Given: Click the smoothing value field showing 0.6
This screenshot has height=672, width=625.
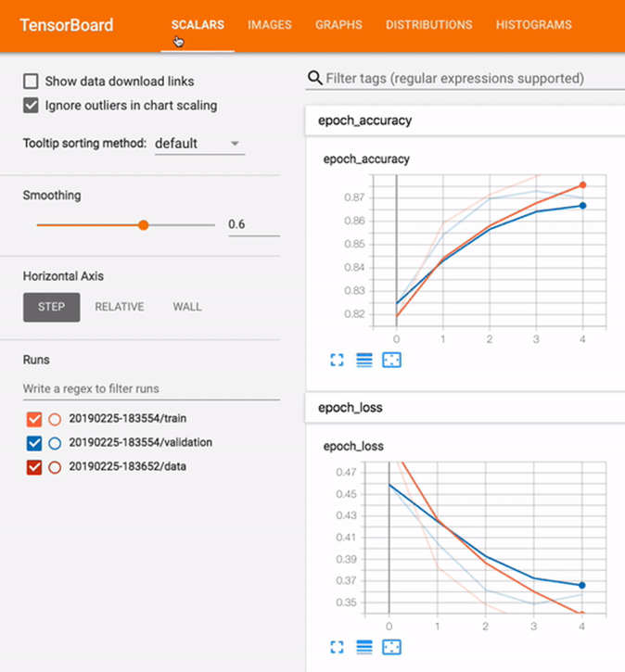Looking at the screenshot, I should (x=254, y=224).
